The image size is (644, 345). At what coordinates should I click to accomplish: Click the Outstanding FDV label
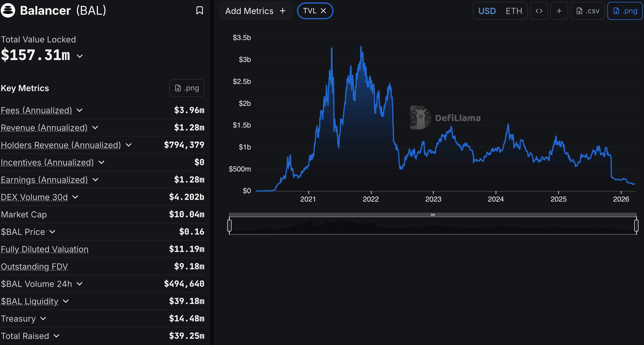pos(34,266)
